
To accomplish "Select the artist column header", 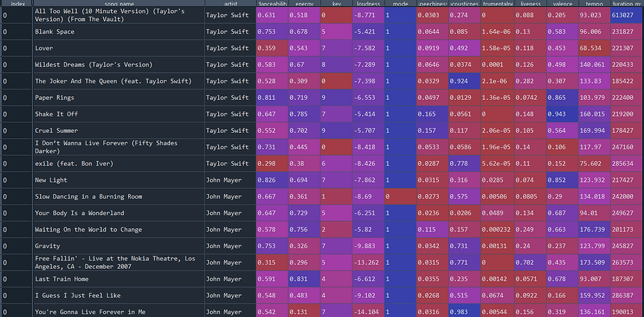I will 229,4.
